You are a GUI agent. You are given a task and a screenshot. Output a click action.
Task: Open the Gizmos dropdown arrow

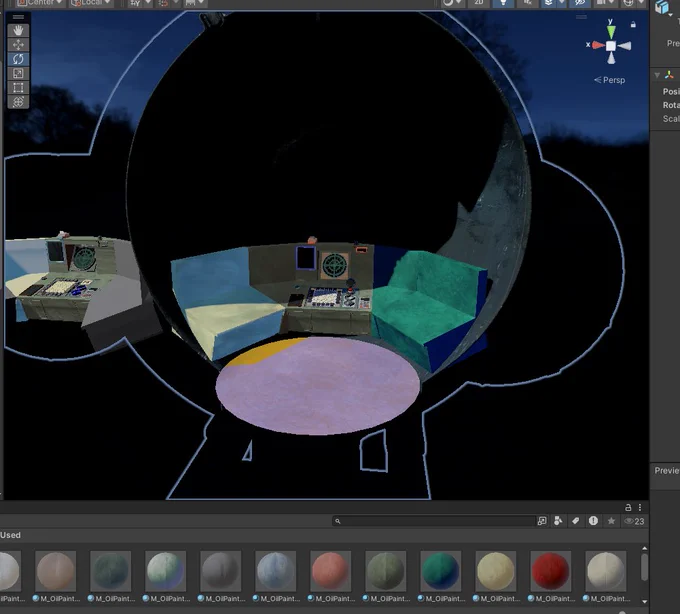(x=641, y=3)
